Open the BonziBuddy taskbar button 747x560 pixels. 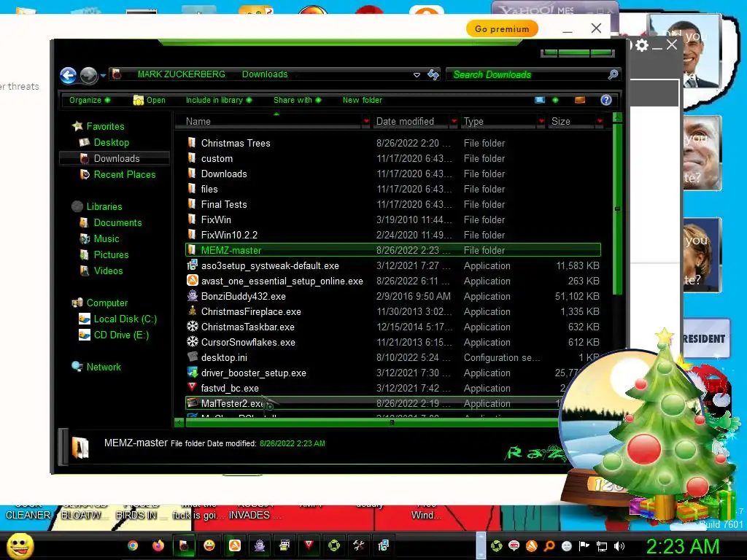coord(260,545)
